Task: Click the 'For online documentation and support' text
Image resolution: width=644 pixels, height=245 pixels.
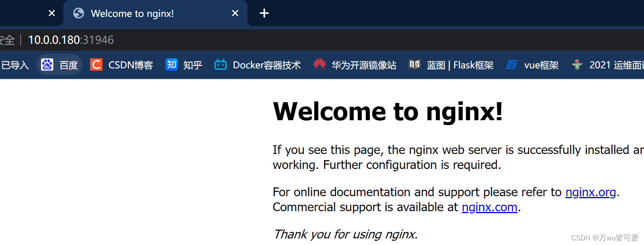Action: coord(376,192)
